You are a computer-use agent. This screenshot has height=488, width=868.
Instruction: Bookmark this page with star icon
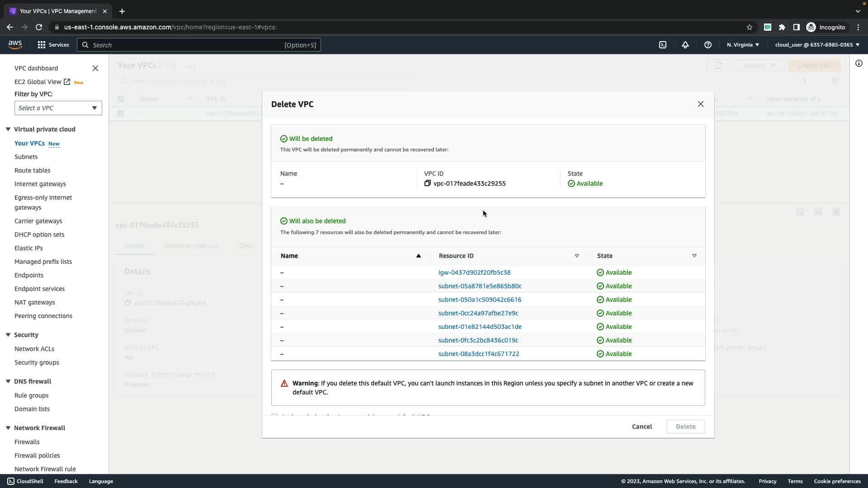click(x=750, y=27)
